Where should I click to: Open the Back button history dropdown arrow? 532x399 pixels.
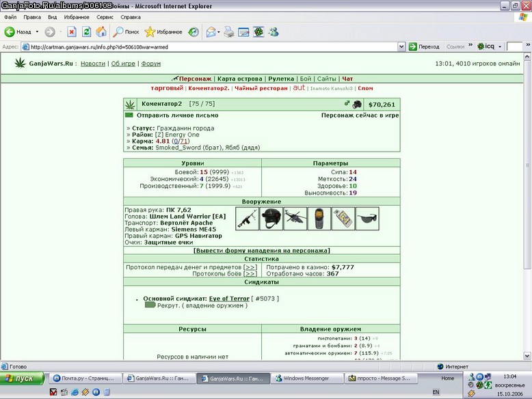(37, 32)
